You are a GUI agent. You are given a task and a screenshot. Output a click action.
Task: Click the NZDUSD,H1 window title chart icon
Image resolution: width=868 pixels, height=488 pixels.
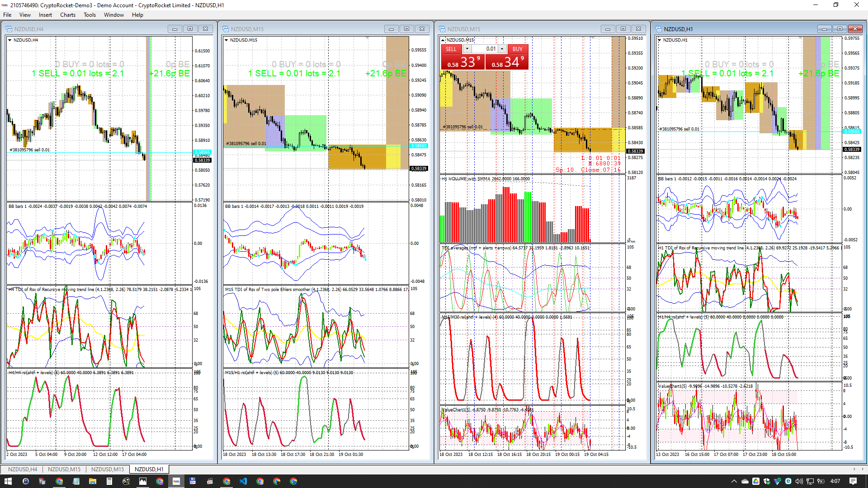[x=659, y=29]
